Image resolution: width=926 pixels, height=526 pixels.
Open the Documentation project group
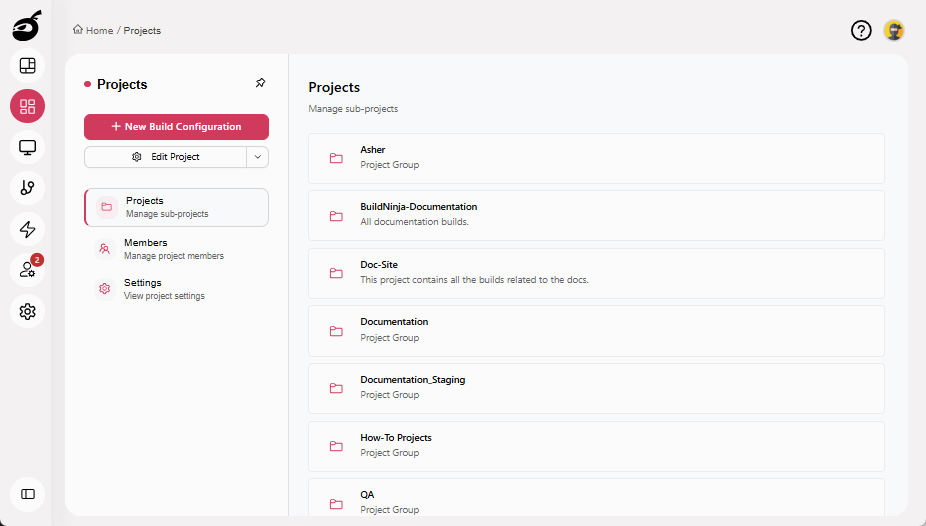596,331
